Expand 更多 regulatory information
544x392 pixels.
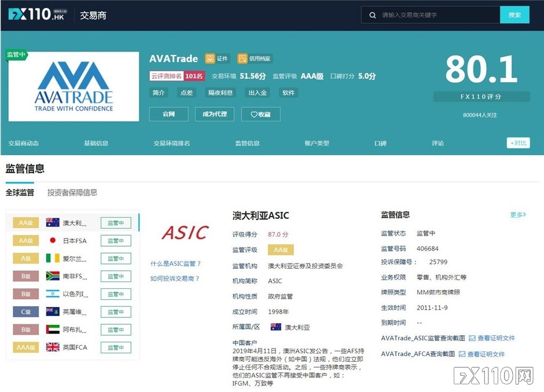(518, 215)
